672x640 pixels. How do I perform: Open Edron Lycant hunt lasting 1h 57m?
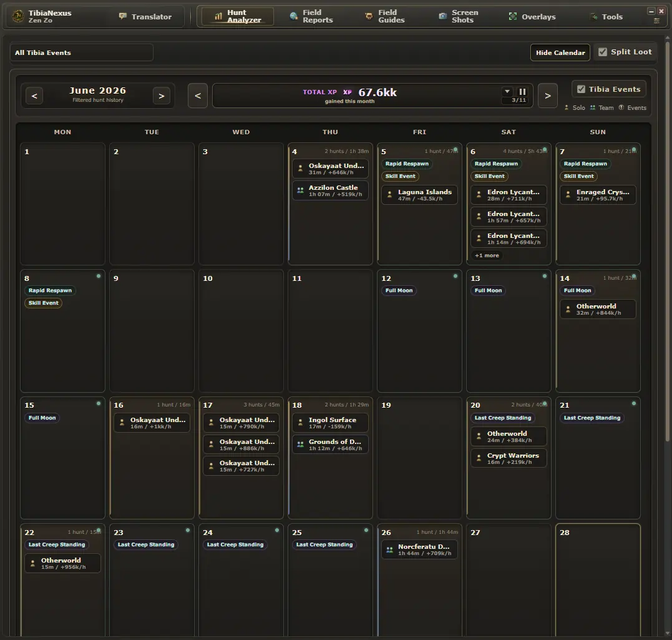tap(509, 217)
